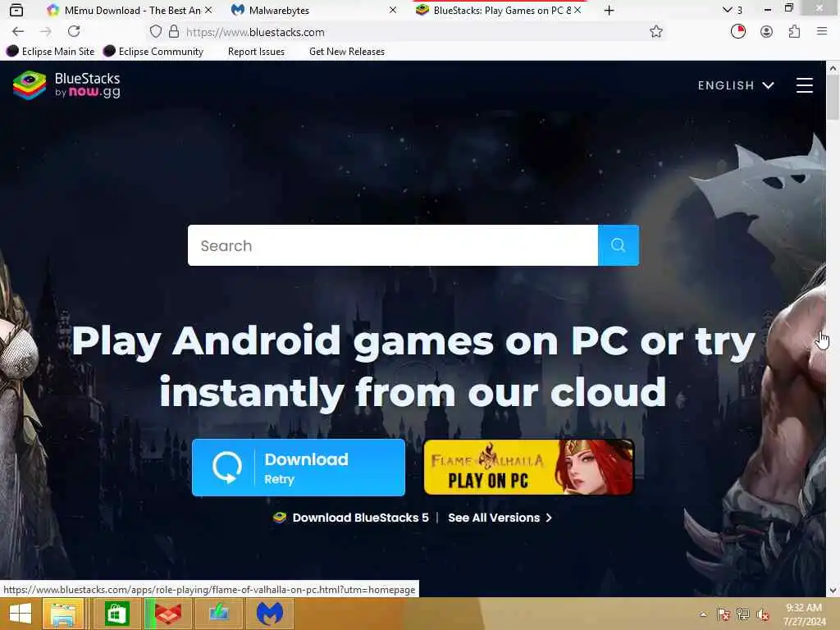Click the page scrollbar down arrow
This screenshot has height=630, width=840.
pos(833,591)
